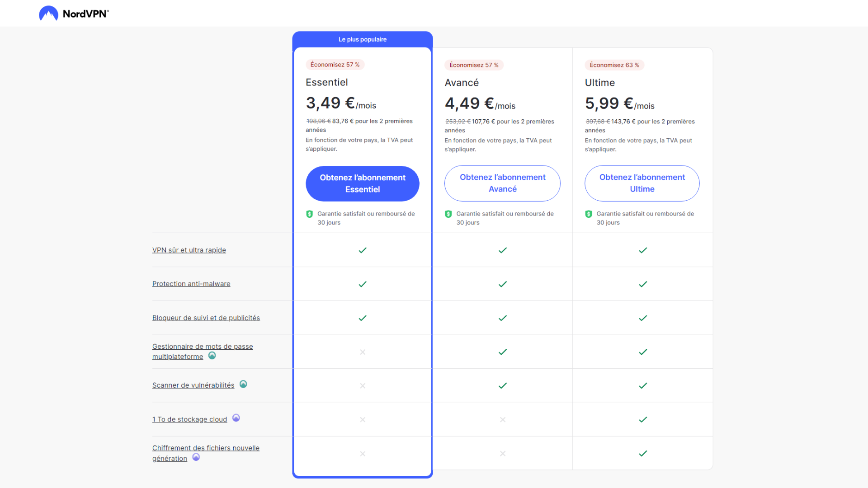Open Chiffrement des fichiers nouvelle génération link

206,453
